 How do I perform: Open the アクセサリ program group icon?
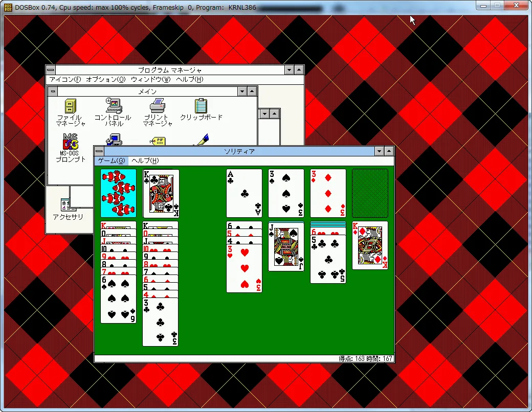point(68,205)
